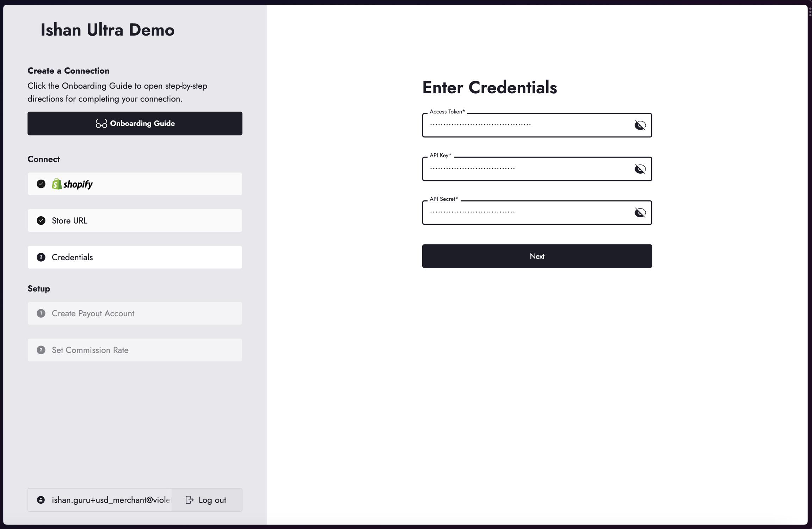Click the checkmark icon beside Store URL
812x529 pixels.
pyautogui.click(x=41, y=220)
